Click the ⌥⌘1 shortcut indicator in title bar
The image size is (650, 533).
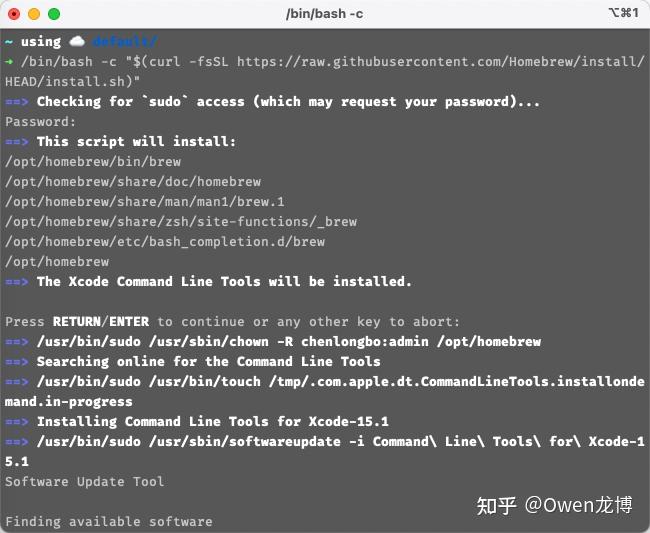point(622,14)
